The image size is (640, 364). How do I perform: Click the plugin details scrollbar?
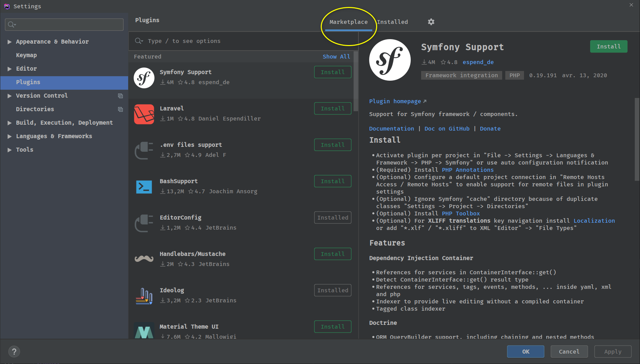pos(637,139)
